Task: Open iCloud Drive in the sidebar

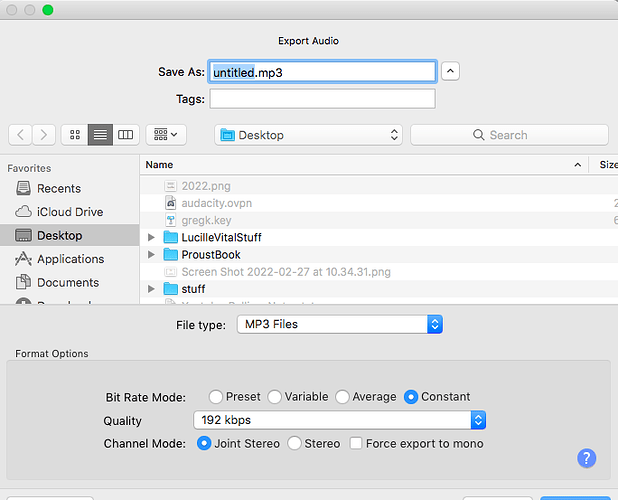Action: [69, 212]
